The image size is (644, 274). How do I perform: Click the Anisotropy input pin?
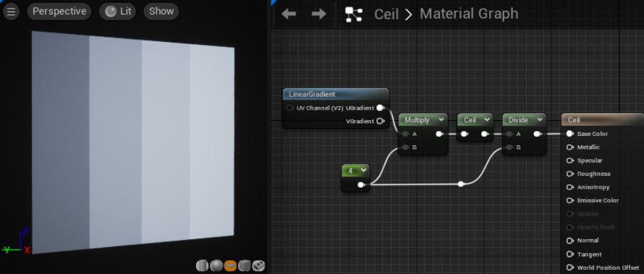point(569,187)
